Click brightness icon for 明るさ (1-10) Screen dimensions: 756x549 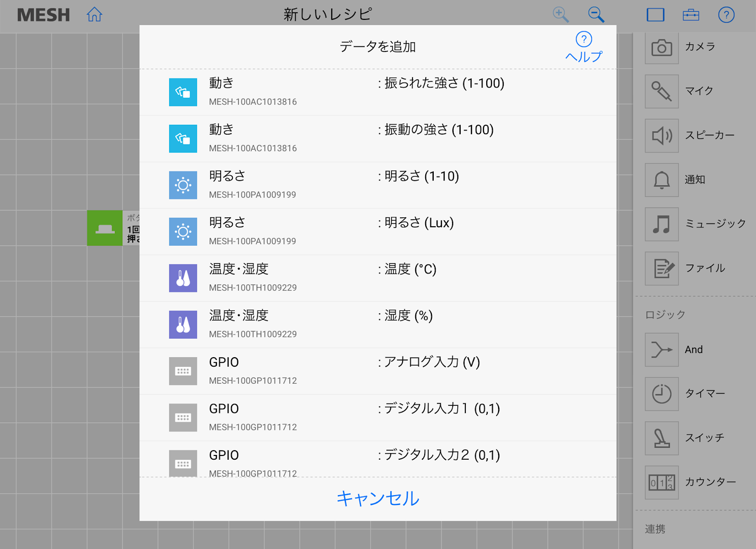point(183,185)
